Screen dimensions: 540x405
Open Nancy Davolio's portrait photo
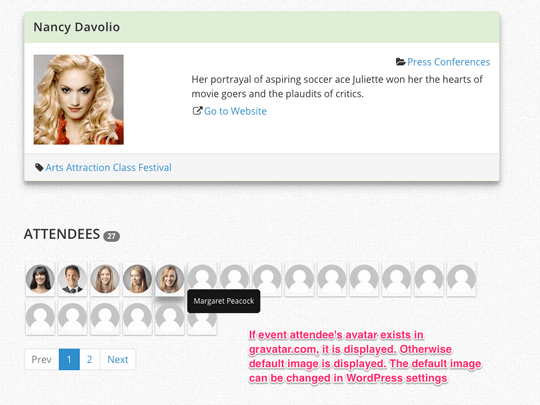coord(79,100)
